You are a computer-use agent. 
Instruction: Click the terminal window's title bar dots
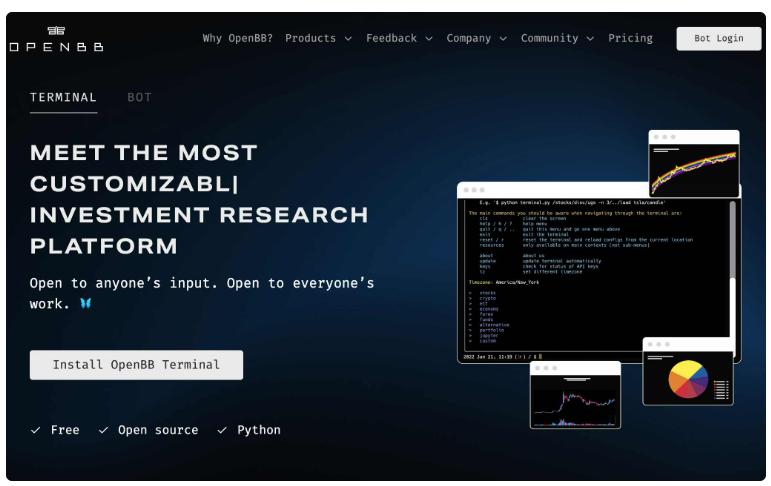click(474, 190)
